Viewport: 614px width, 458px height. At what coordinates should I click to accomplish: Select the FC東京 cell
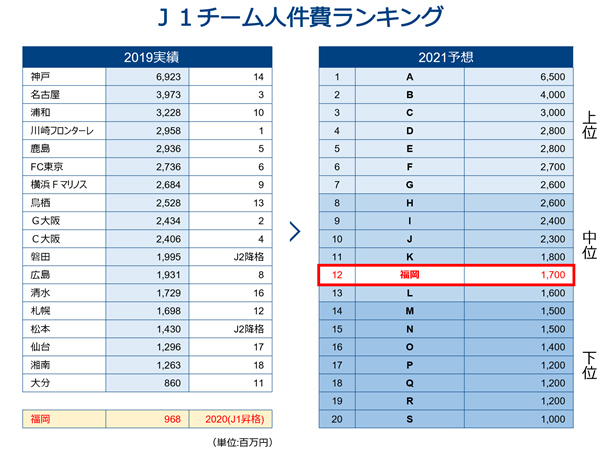64,167
